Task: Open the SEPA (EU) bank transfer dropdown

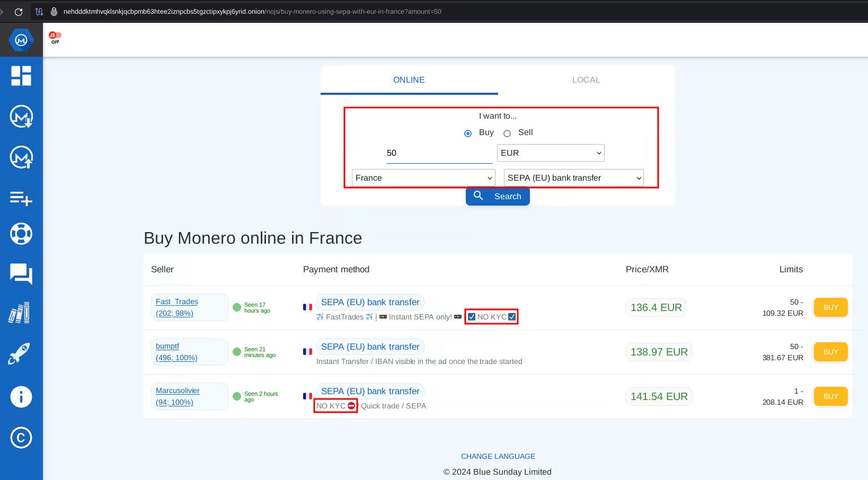Action: tap(574, 177)
